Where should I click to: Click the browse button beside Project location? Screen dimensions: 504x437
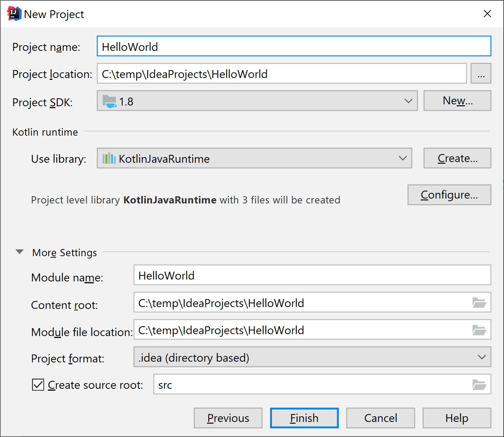point(481,73)
